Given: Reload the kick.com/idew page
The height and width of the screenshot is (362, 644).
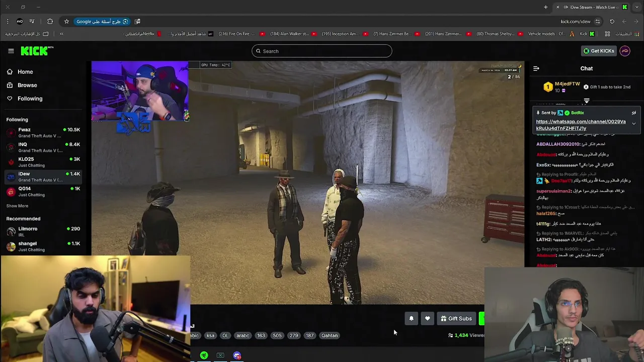Looking at the screenshot, I should [612, 22].
